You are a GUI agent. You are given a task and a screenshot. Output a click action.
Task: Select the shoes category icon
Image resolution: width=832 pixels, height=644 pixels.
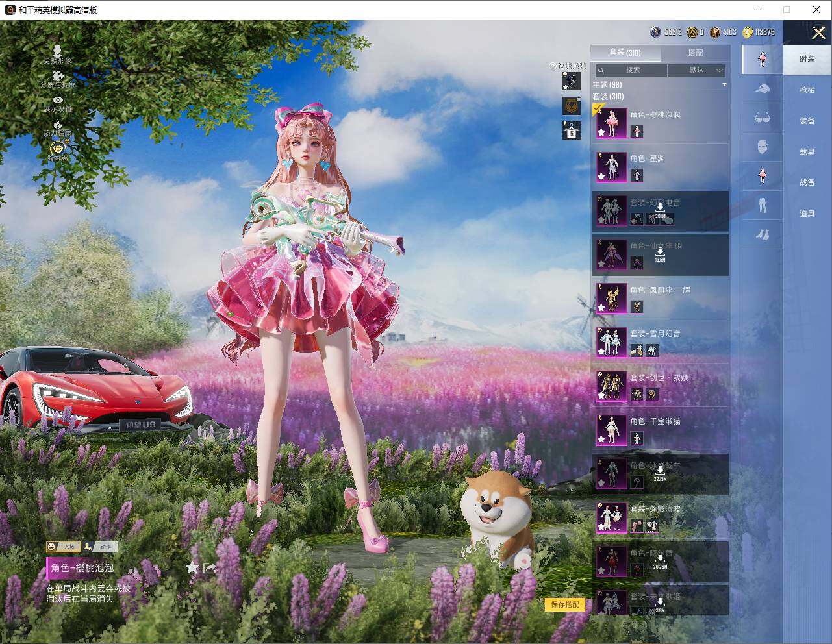click(763, 234)
